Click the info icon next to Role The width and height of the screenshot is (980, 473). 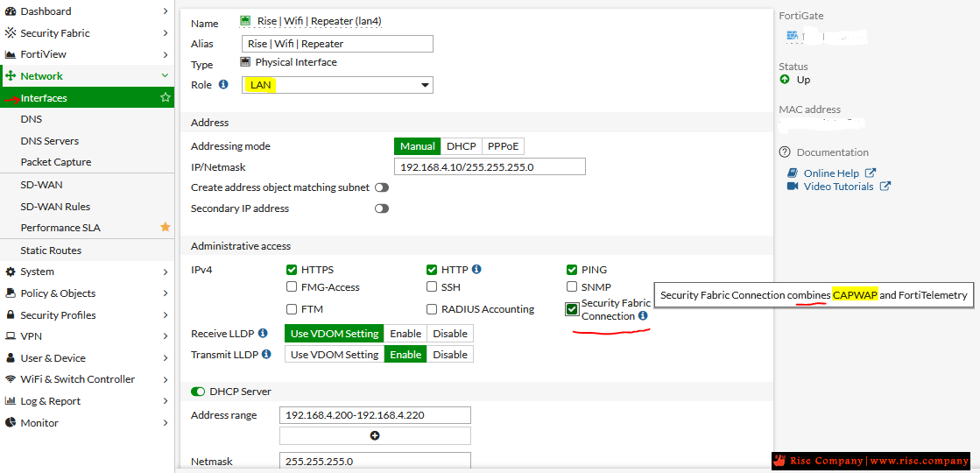point(223,84)
